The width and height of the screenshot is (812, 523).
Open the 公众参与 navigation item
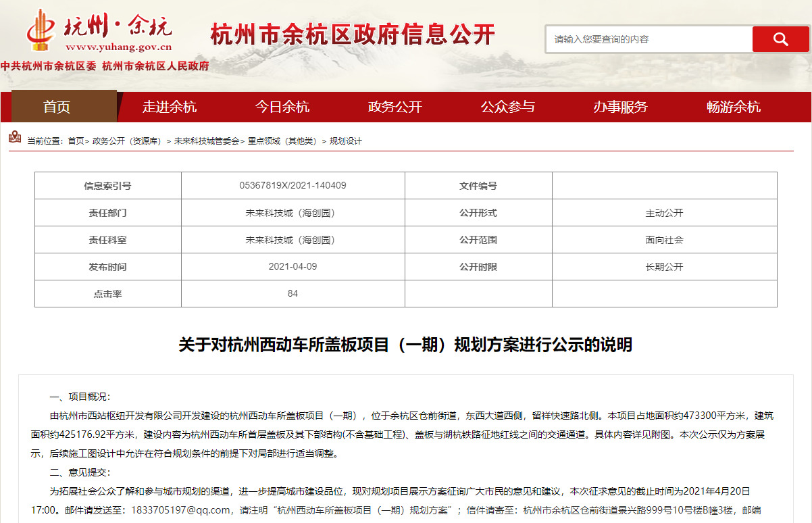(507, 107)
